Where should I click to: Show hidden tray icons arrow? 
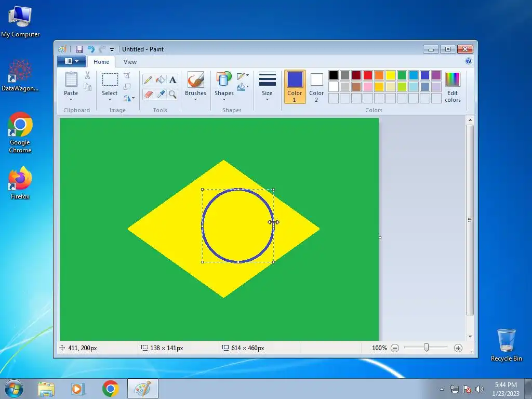(442, 389)
